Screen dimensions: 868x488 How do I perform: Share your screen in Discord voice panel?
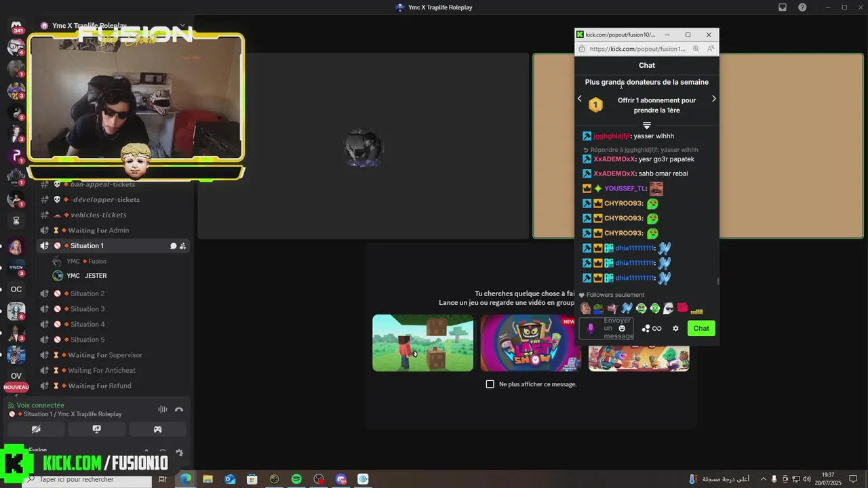point(97,429)
